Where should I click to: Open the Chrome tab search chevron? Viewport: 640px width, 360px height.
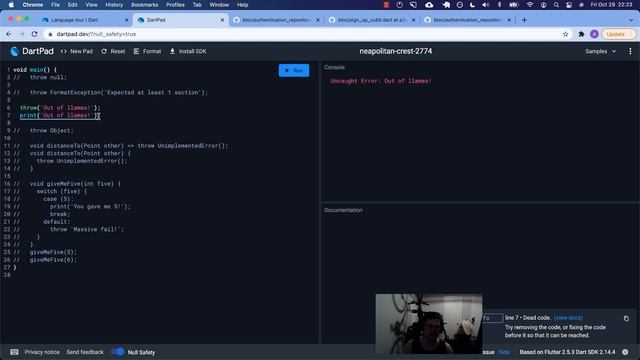[631, 20]
